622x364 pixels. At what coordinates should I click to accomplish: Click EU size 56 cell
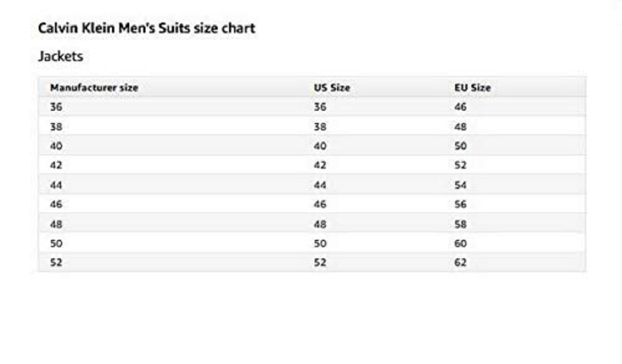pyautogui.click(x=460, y=205)
